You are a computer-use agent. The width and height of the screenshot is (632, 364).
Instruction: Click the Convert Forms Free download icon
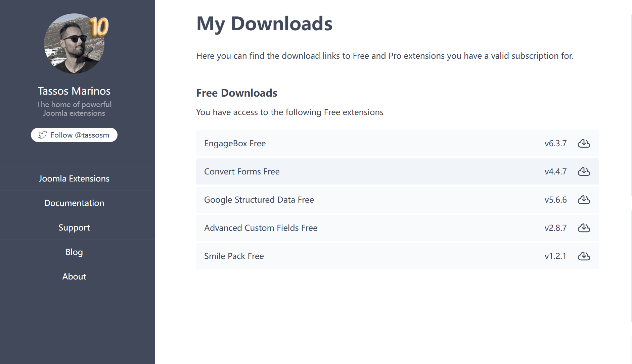click(584, 171)
